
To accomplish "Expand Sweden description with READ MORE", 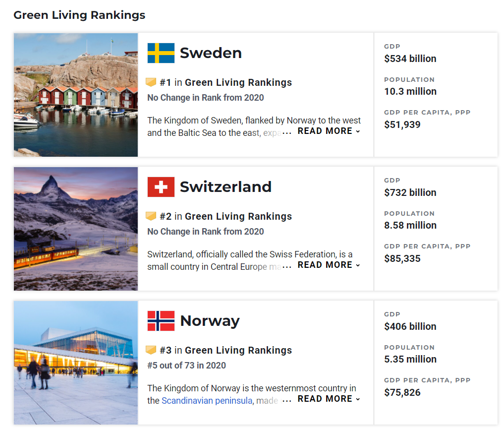I will tap(329, 131).
